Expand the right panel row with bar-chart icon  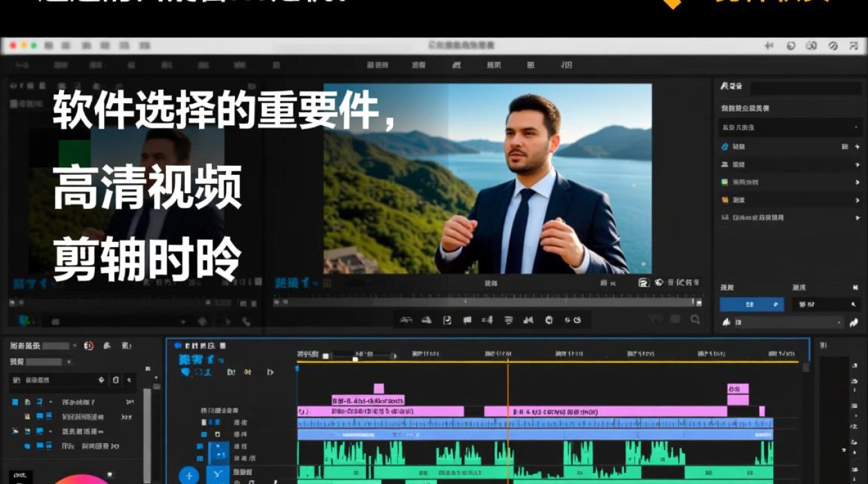pyautogui.click(x=856, y=218)
